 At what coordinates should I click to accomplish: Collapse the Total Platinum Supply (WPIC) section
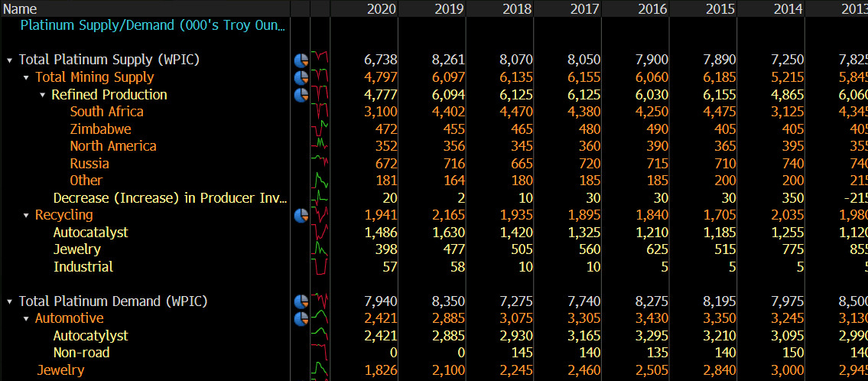10,60
